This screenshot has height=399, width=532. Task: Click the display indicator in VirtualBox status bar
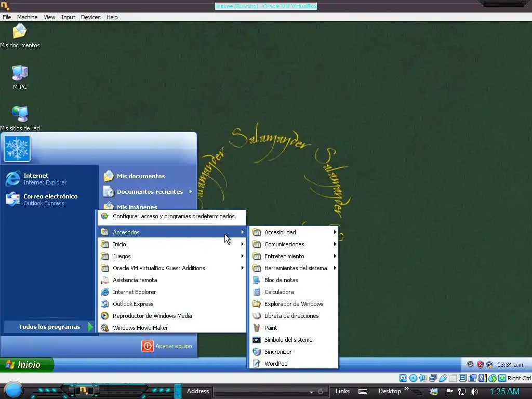click(462, 378)
